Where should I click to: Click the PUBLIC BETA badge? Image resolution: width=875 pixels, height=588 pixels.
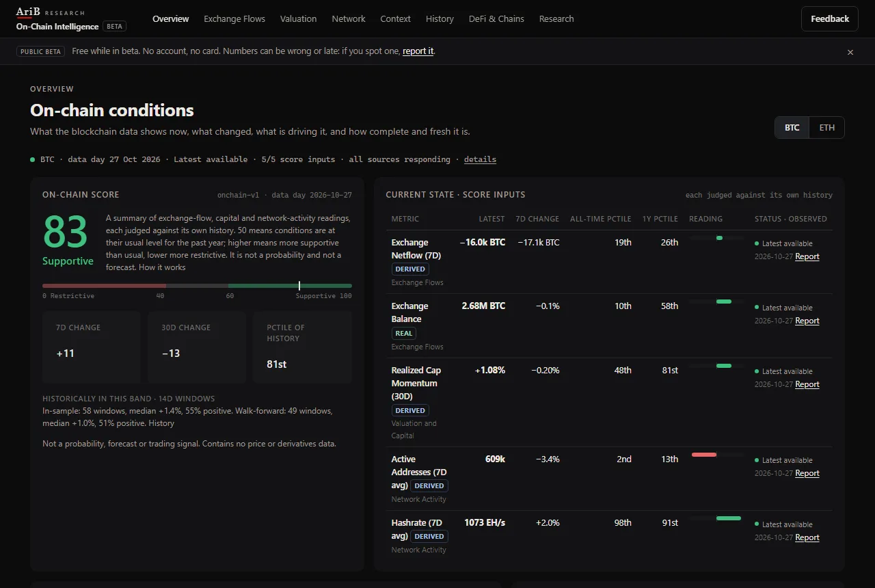pos(41,51)
